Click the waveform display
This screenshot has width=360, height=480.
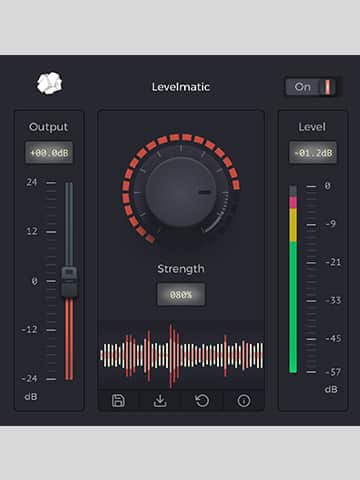181,355
